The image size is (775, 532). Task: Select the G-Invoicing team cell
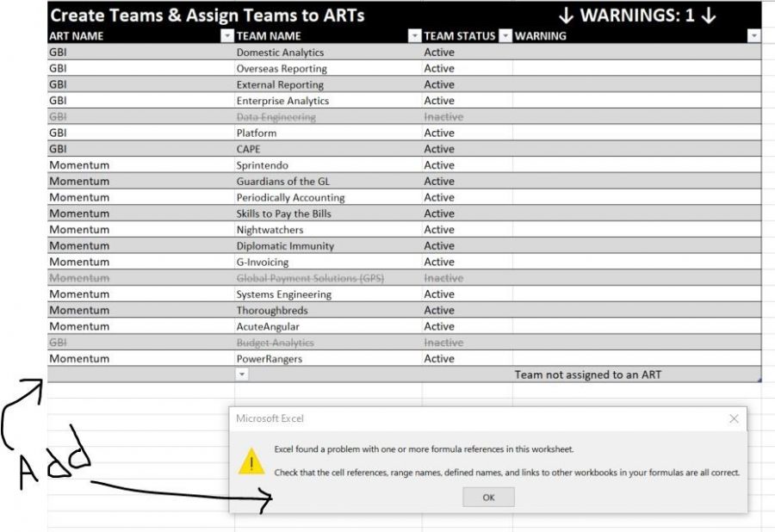pos(328,262)
